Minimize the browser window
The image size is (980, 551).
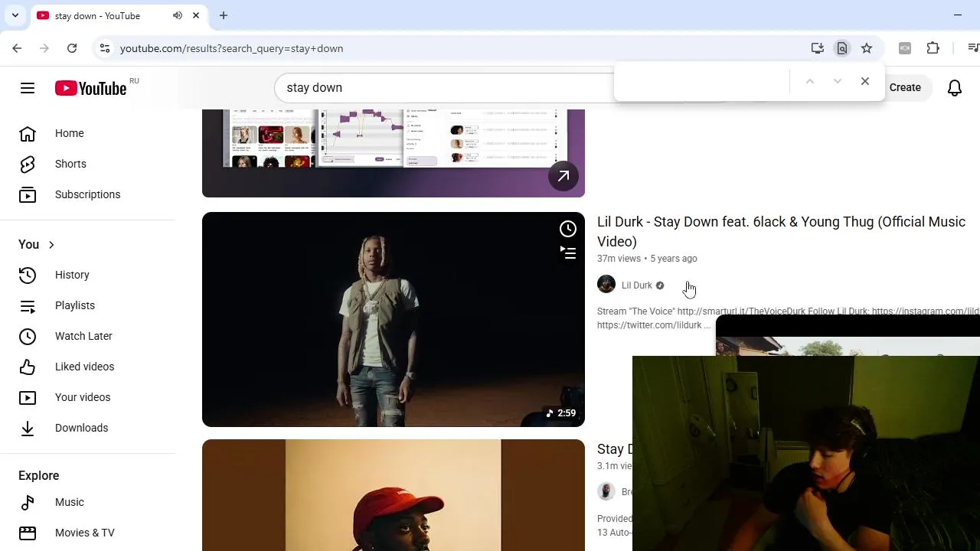(x=958, y=15)
